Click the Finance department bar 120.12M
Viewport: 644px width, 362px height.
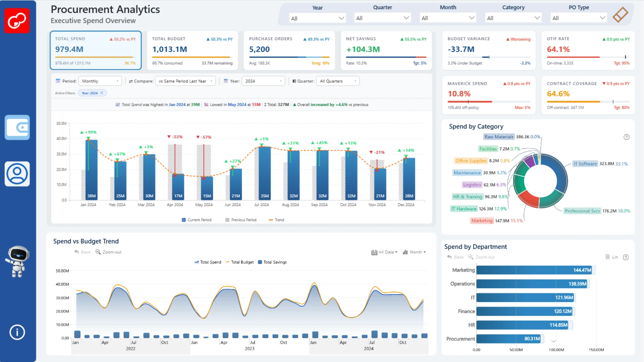[525, 311]
